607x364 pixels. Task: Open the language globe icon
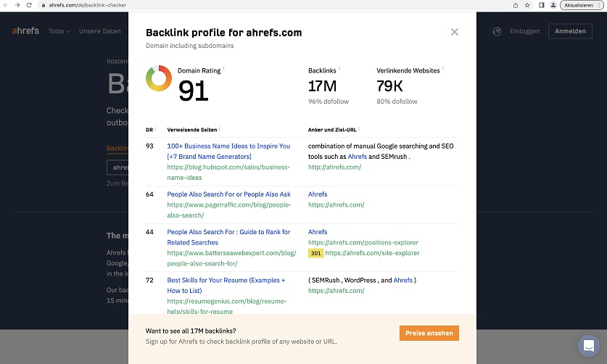[497, 31]
